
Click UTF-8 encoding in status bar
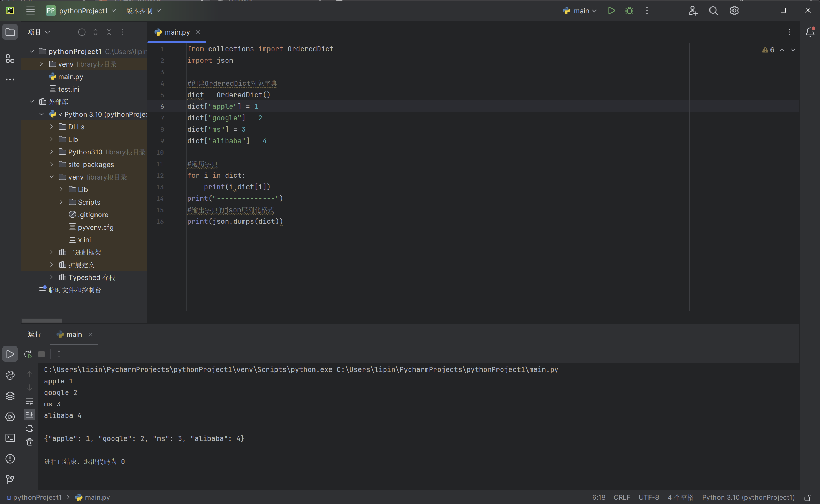[x=649, y=498]
